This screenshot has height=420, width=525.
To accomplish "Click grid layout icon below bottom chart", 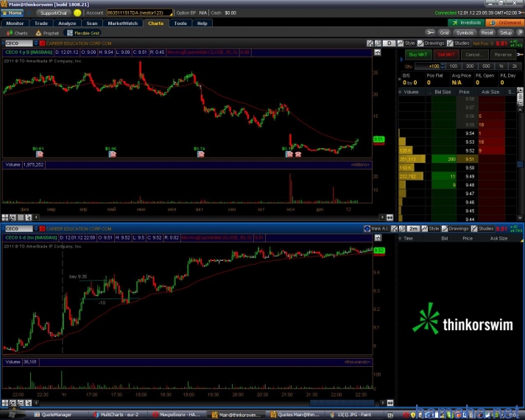I will coord(5,403).
